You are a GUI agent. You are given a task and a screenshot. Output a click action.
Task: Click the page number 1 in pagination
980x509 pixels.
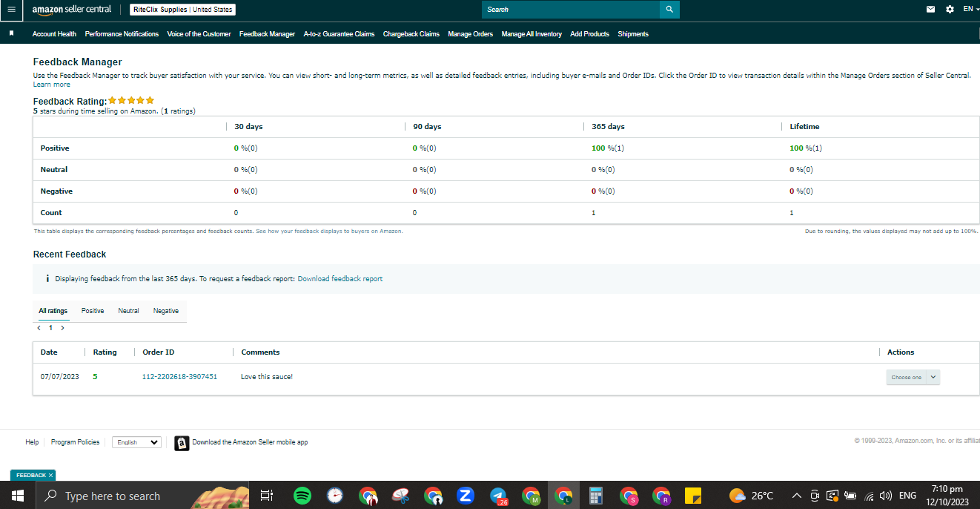[50, 327]
